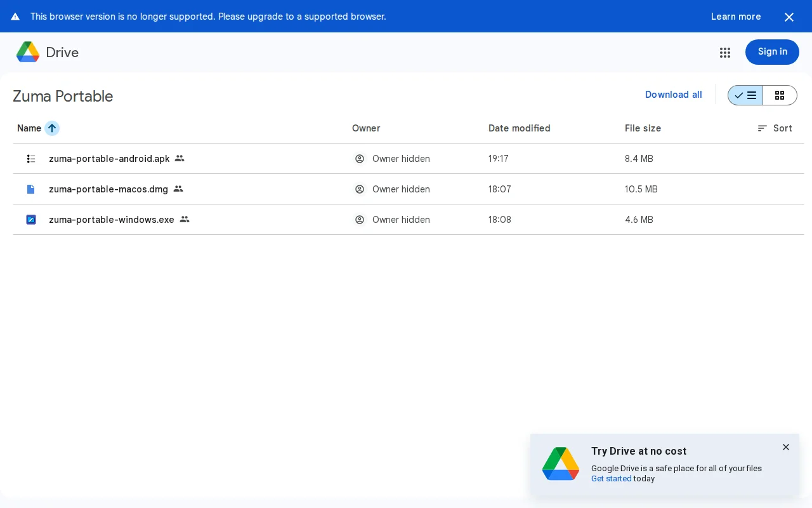The width and height of the screenshot is (812, 508).
Task: Switch to grid layout view
Action: [780, 95]
